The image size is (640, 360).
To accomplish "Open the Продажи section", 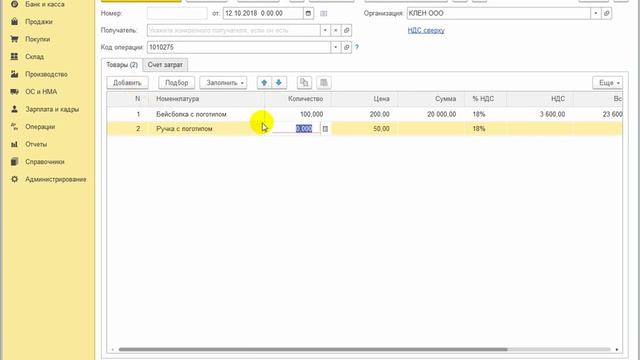I will (x=39, y=22).
